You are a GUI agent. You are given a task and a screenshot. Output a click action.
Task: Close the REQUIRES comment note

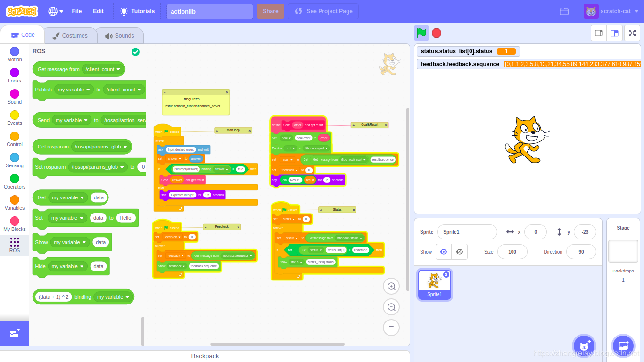pos(227,92)
